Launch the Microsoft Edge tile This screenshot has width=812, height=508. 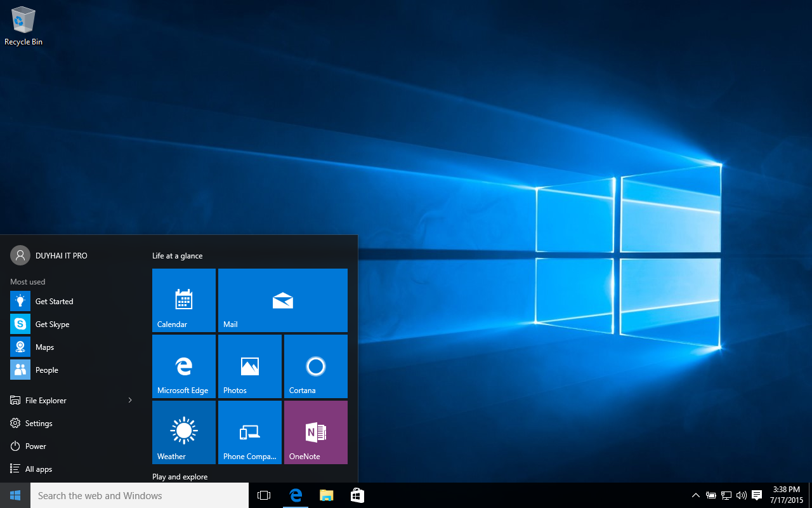point(184,366)
